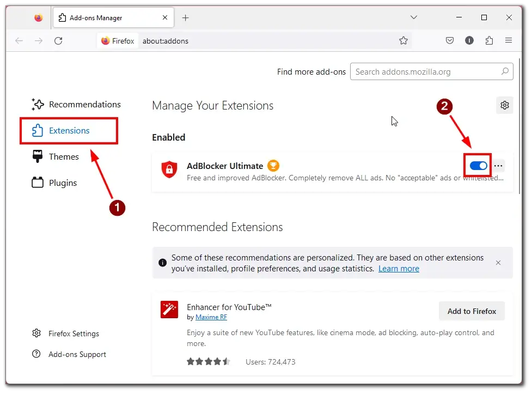Image resolution: width=532 pixels, height=394 pixels.
Task: Open Add-ons Support
Action: click(69, 354)
